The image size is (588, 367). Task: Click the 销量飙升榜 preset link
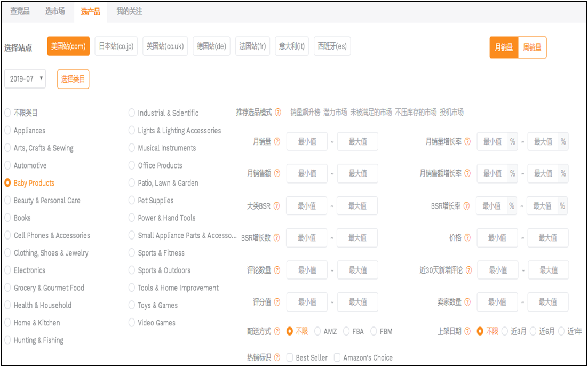(x=305, y=113)
